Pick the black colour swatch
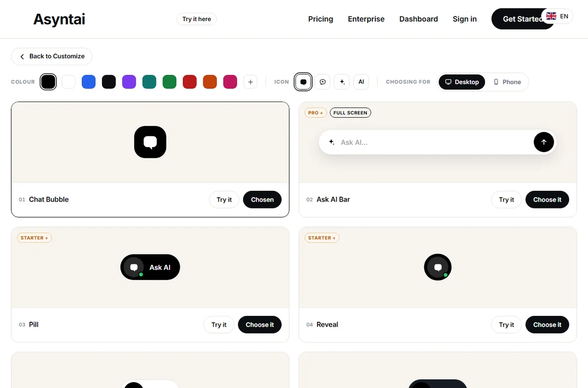588x388 pixels. [x=48, y=82]
